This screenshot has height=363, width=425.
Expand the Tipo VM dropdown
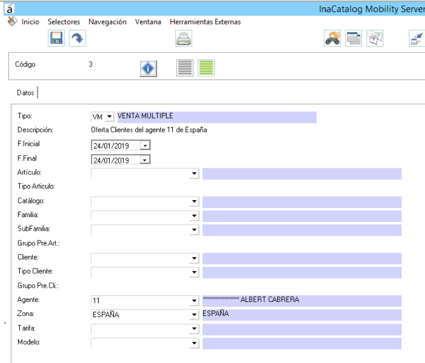coord(109,117)
